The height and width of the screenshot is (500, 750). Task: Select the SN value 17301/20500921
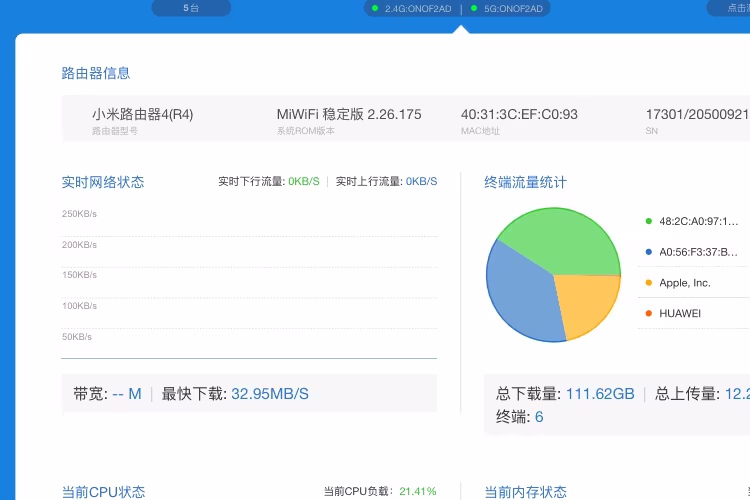pyautogui.click(x=697, y=114)
